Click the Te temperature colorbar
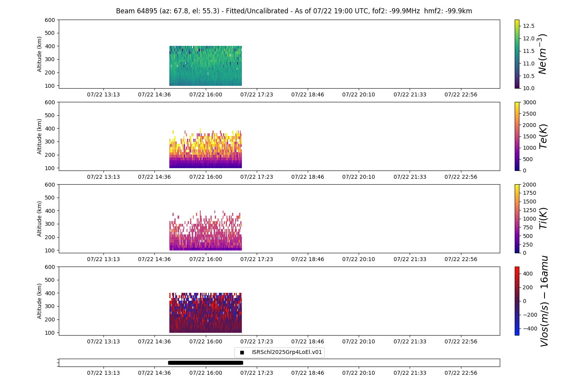 (517, 136)
